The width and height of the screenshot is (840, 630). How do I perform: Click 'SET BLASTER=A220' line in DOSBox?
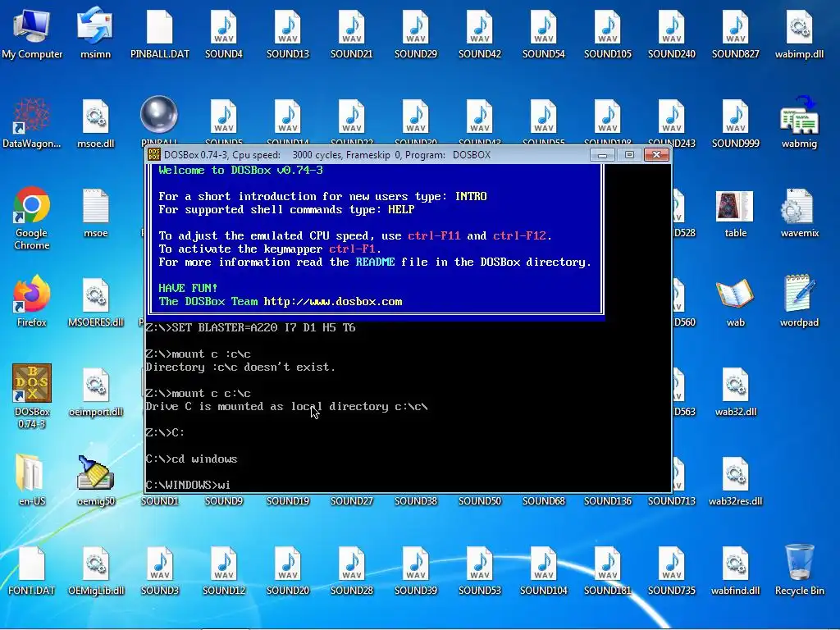click(x=250, y=328)
